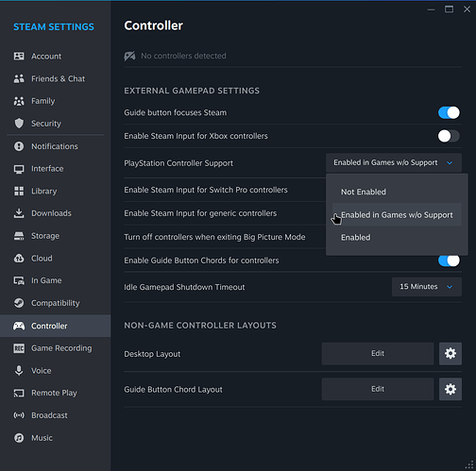The height and width of the screenshot is (471, 476).
Task: Maximize the Steam Settings window
Action: click(x=449, y=9)
